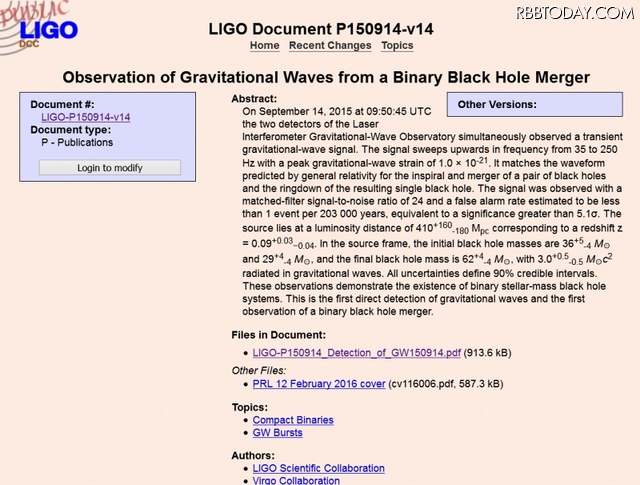Click the Topics: section heading

pos(250,407)
